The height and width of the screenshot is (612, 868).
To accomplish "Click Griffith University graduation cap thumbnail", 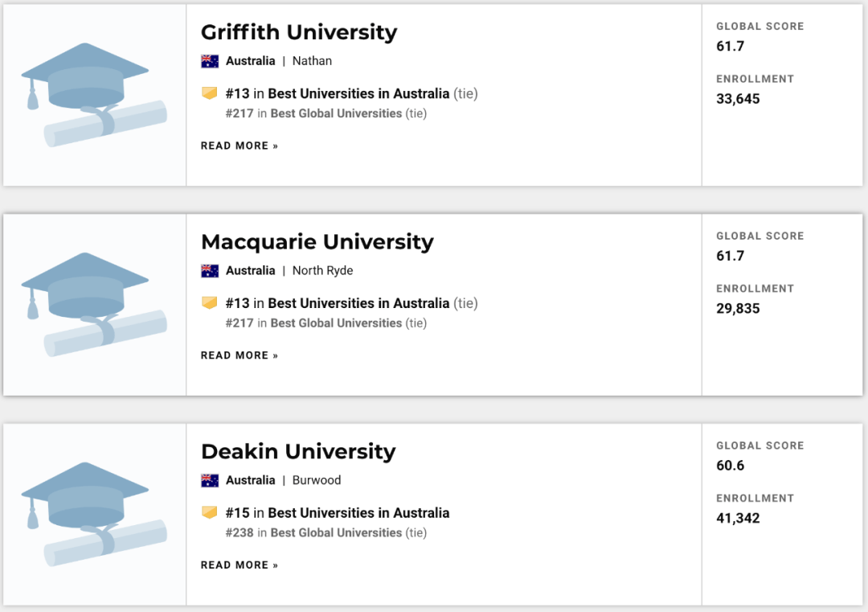I will (x=94, y=95).
